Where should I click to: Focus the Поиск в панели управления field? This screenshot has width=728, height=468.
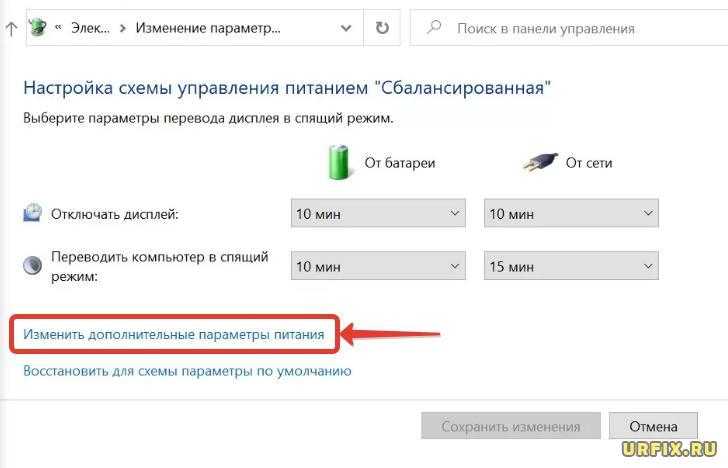click(569, 28)
